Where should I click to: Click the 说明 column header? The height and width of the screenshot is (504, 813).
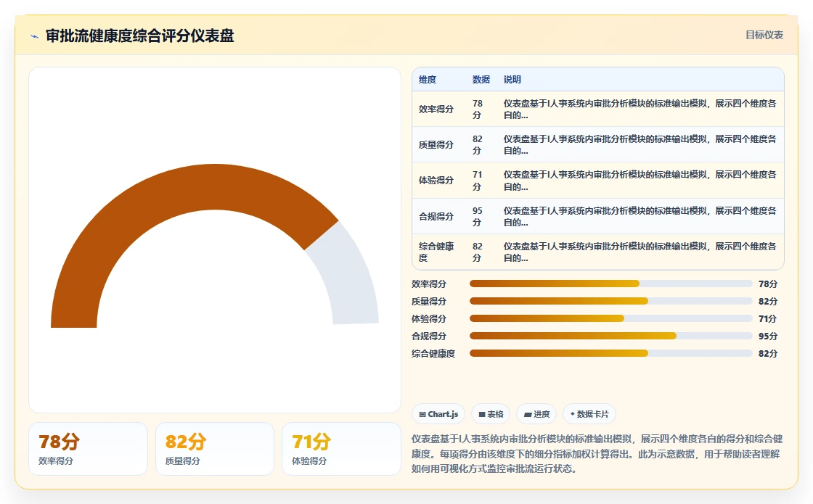[x=512, y=79]
